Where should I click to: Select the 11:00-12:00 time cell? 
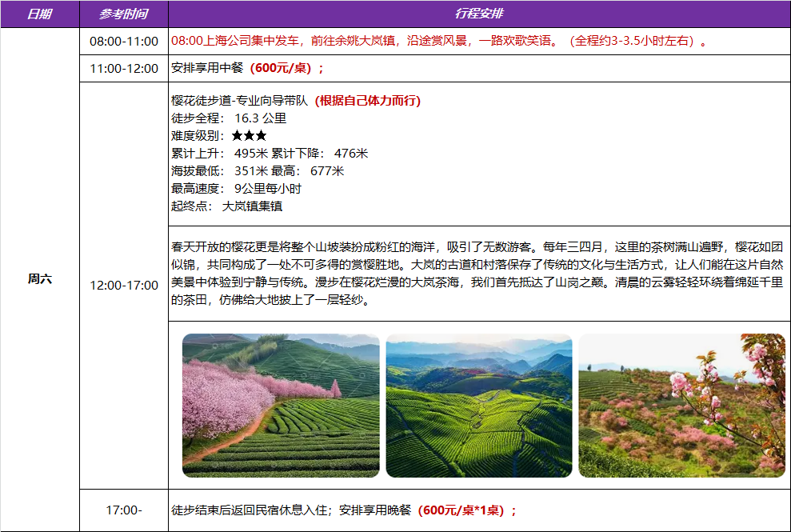123,69
